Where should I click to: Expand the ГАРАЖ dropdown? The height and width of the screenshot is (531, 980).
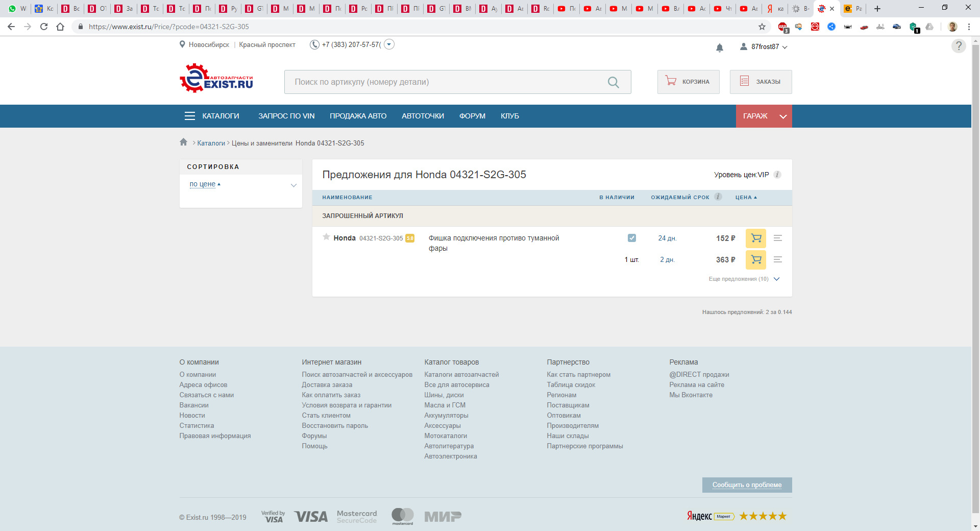(x=783, y=116)
